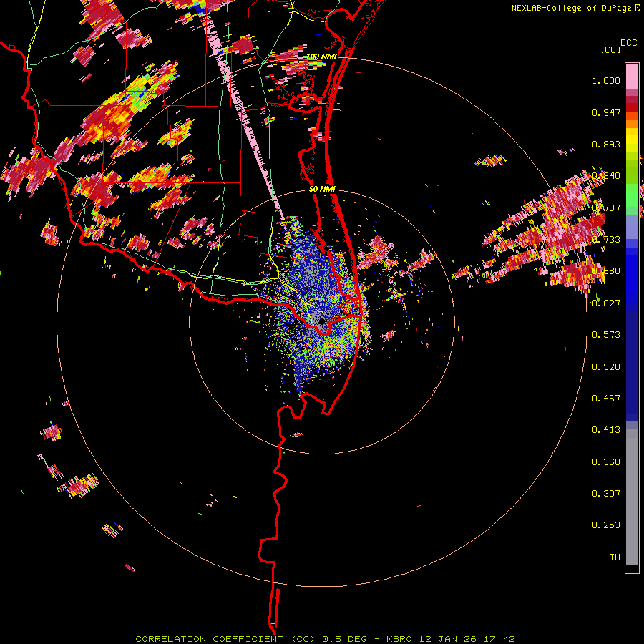The height and width of the screenshot is (644, 644).
Task: Click the 1.000 value on the CC scale
Action: click(x=606, y=80)
